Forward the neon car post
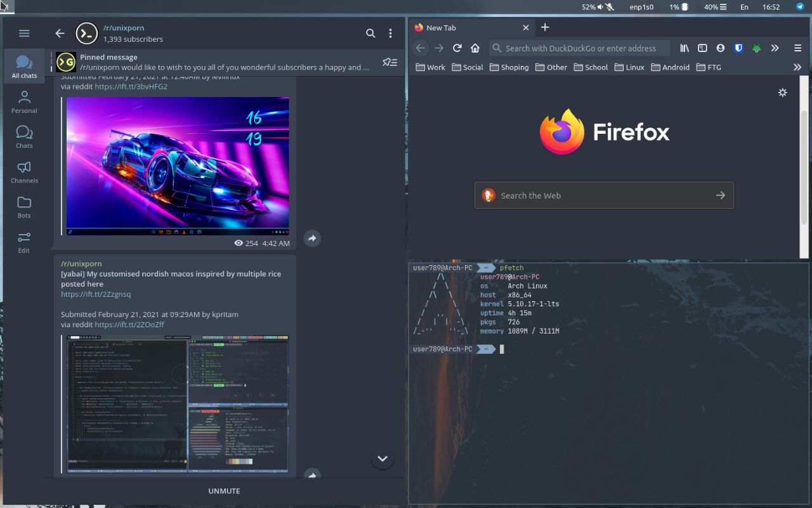Viewport: 812px width, 508px height. 311,238
